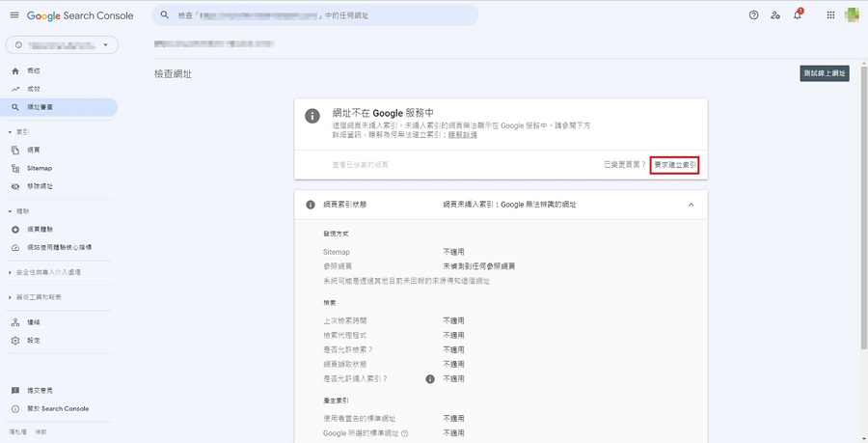Open the user management icon in the header
This screenshot has height=443, width=868.
[x=775, y=15]
